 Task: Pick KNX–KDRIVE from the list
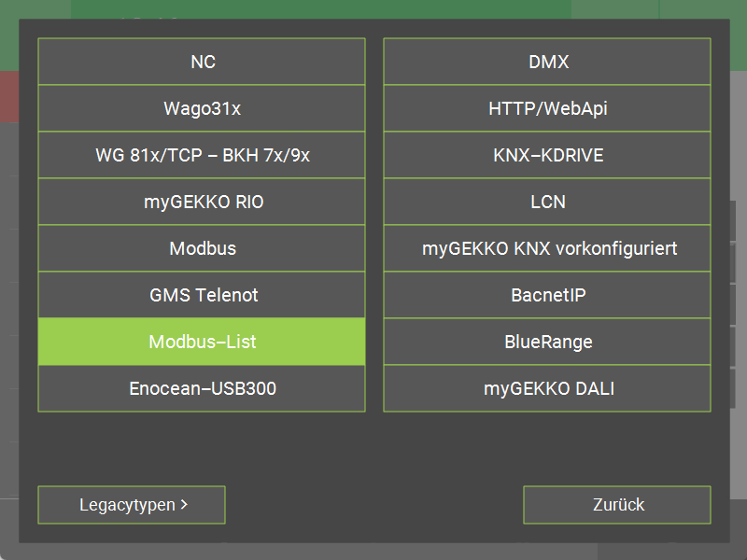(x=547, y=155)
